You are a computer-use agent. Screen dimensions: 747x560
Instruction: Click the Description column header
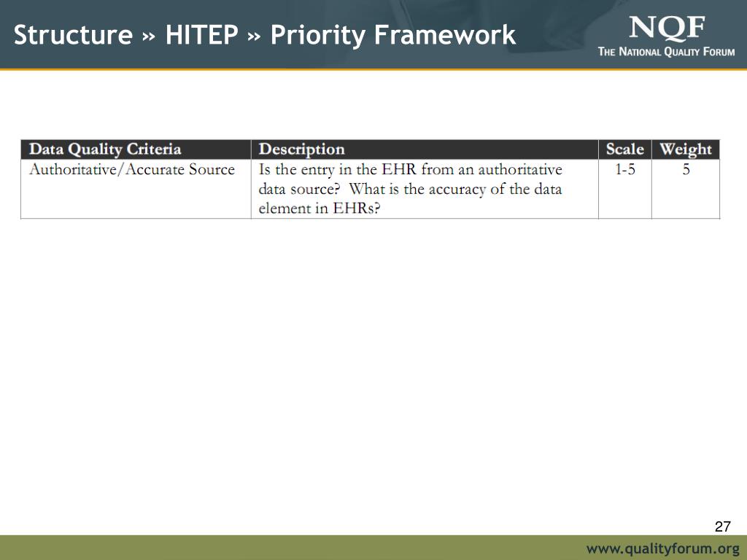pos(425,149)
